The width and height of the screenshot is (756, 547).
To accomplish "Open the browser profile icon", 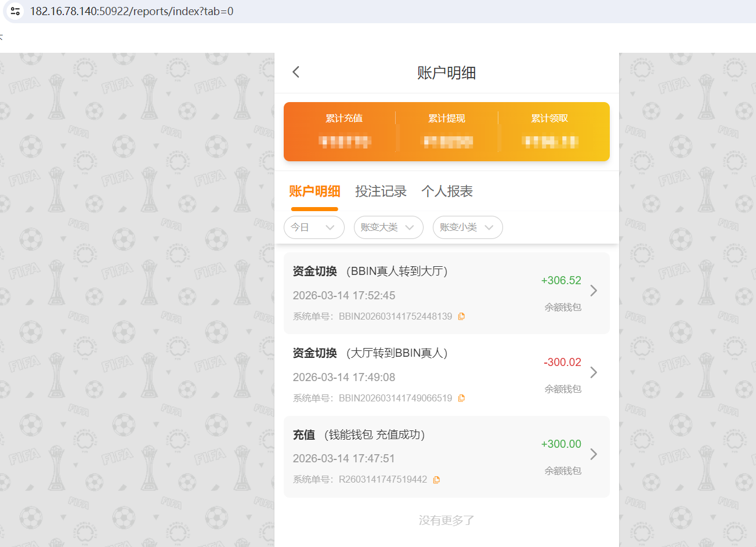I will [15, 11].
